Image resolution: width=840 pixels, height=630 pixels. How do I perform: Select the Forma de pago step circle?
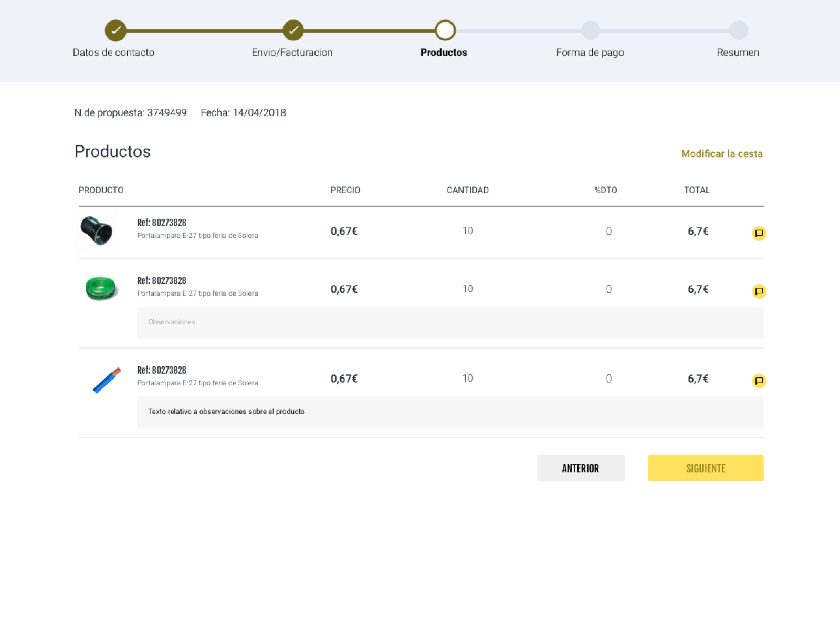coord(590,30)
